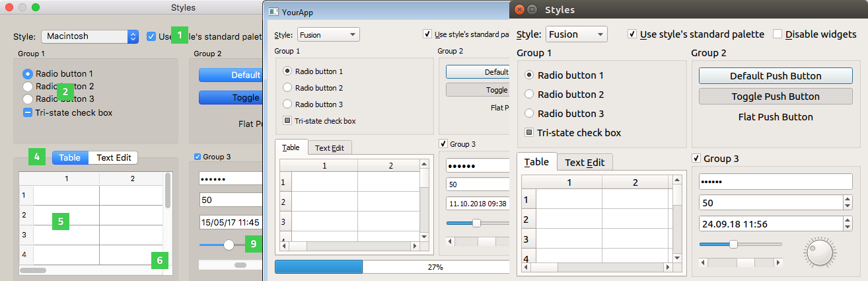This screenshot has height=281, width=868.
Task: Click the Toggle Push Button in Ubuntu window
Action: pos(776,97)
